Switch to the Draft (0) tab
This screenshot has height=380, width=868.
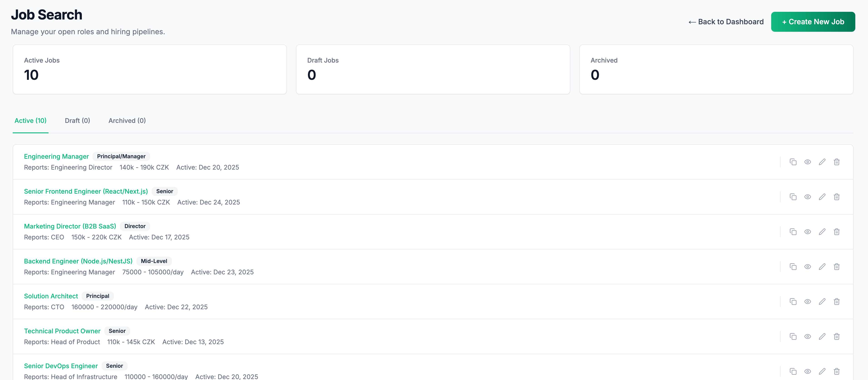pos(77,121)
